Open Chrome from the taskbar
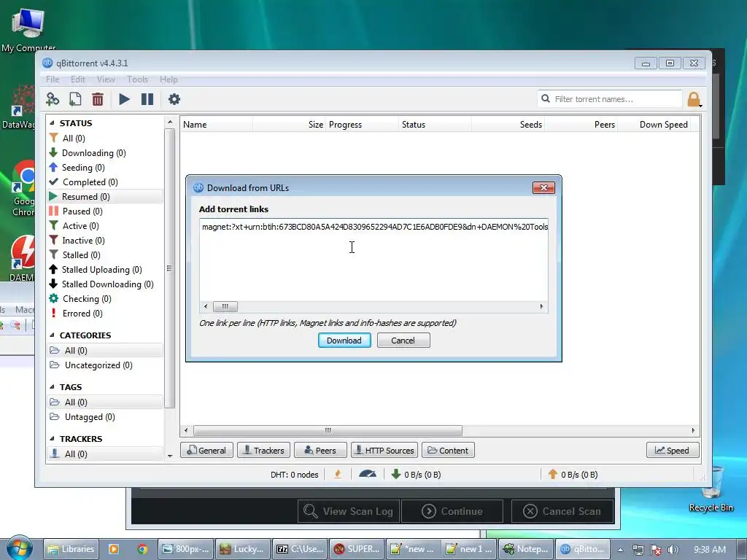Screen dimensions: 747x560 [x=142, y=549]
